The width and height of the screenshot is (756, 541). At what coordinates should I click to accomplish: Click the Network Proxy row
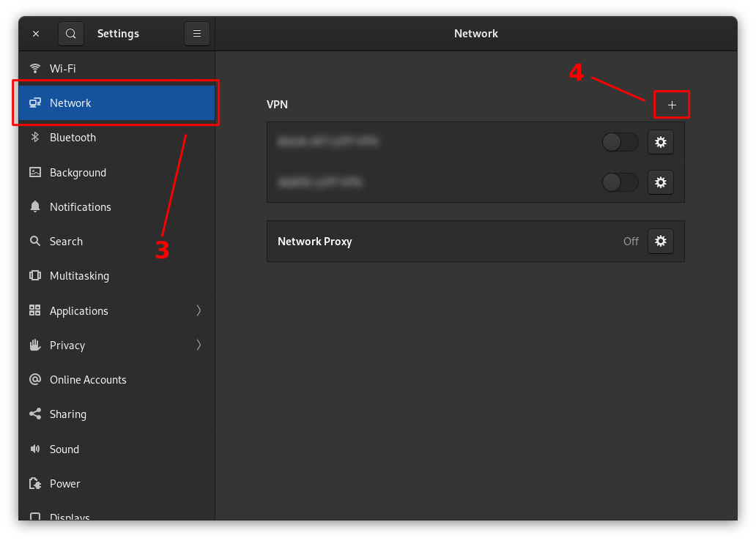(440, 242)
